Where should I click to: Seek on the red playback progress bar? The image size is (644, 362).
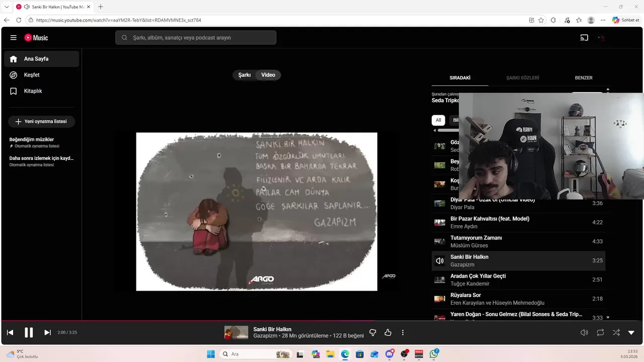pos(322,321)
